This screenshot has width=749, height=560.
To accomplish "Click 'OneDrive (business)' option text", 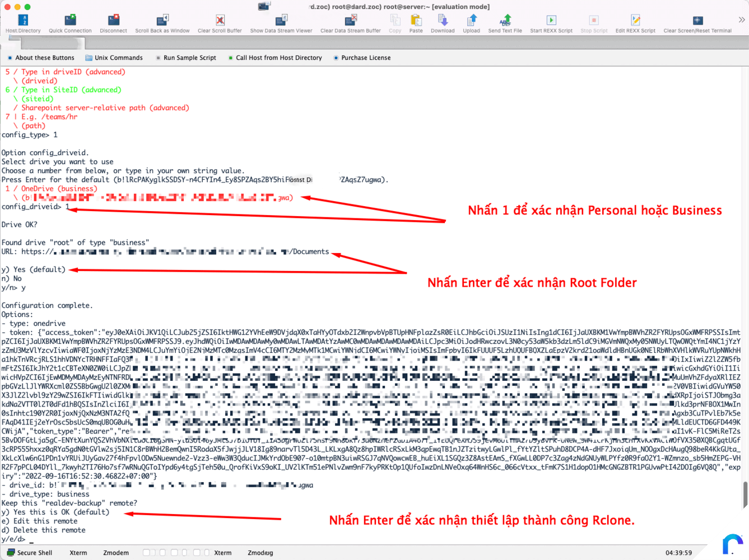I will [59, 189].
